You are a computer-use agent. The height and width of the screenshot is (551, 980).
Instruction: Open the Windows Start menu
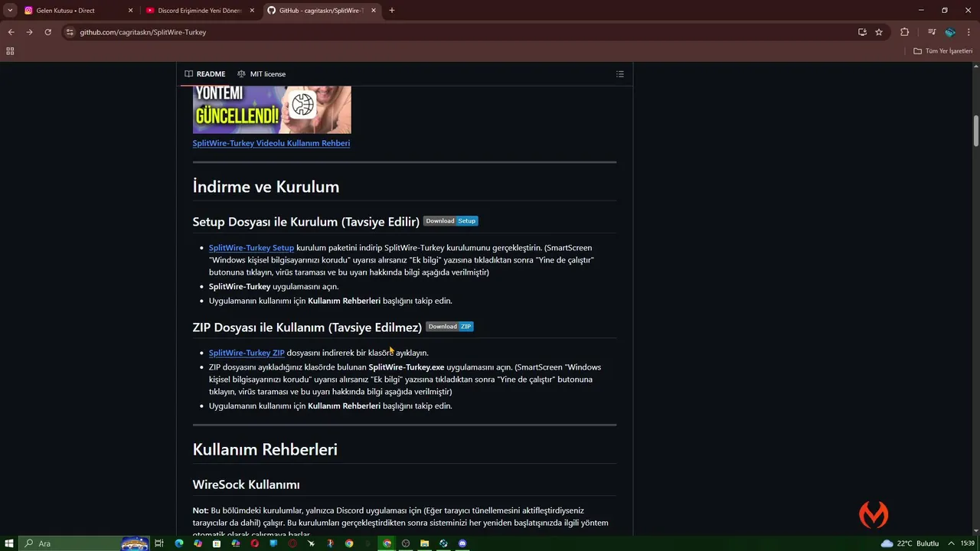coord(9,543)
